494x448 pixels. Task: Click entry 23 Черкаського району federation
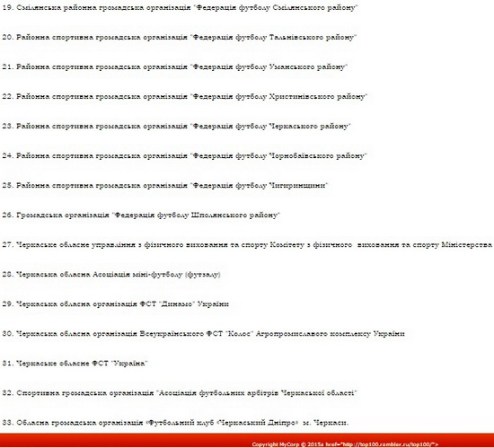(176, 127)
